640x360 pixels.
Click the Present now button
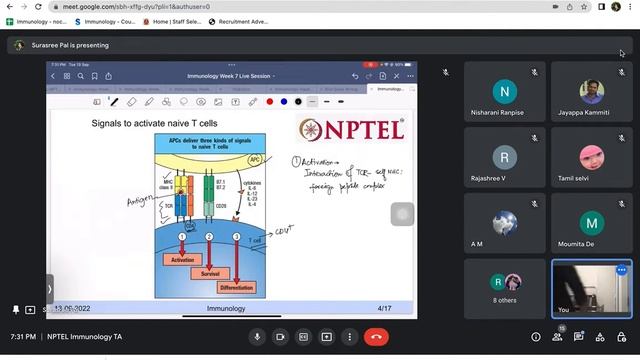327,337
